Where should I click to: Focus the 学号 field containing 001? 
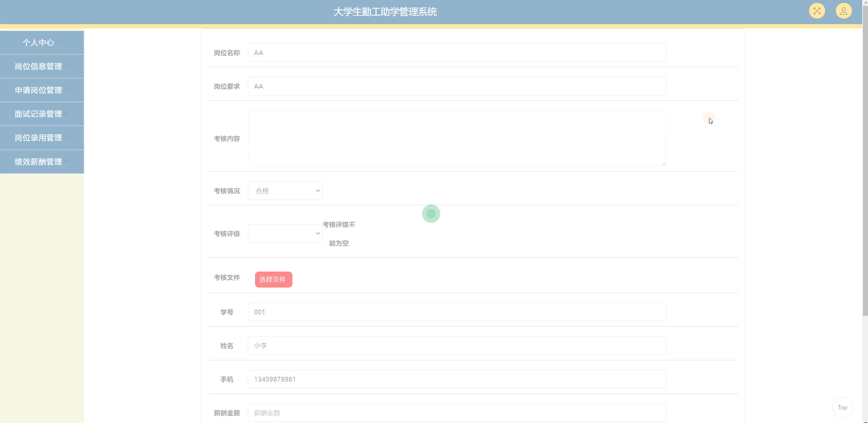[x=456, y=312]
